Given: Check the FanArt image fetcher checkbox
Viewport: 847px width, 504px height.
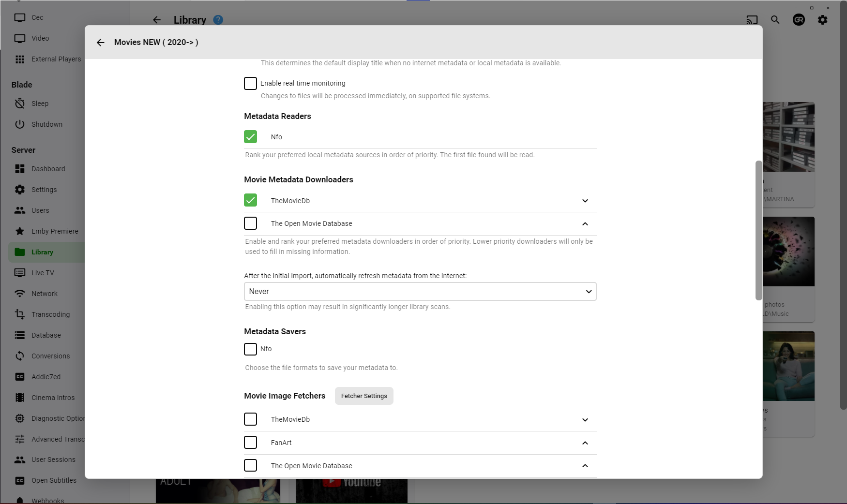Looking at the screenshot, I should click(250, 442).
